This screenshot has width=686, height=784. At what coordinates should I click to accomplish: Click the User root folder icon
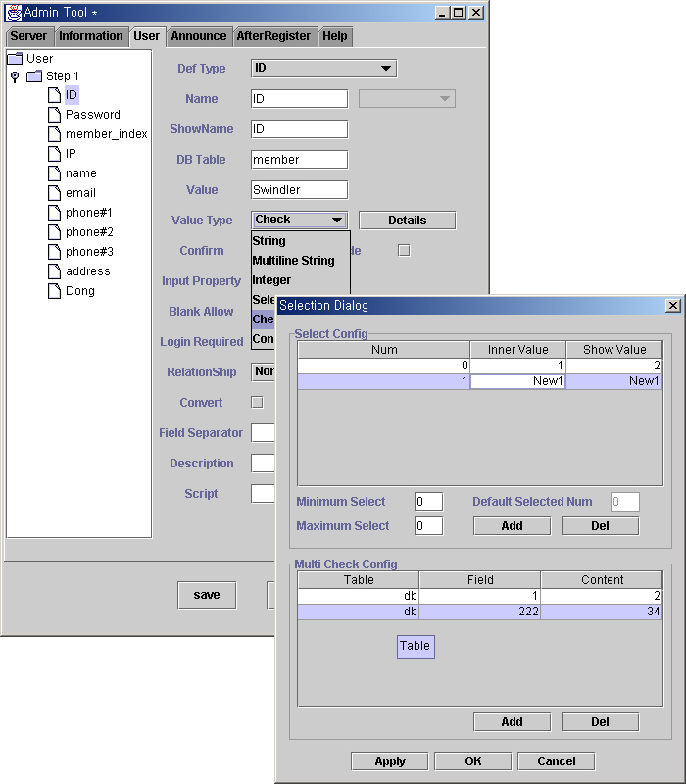point(15,59)
